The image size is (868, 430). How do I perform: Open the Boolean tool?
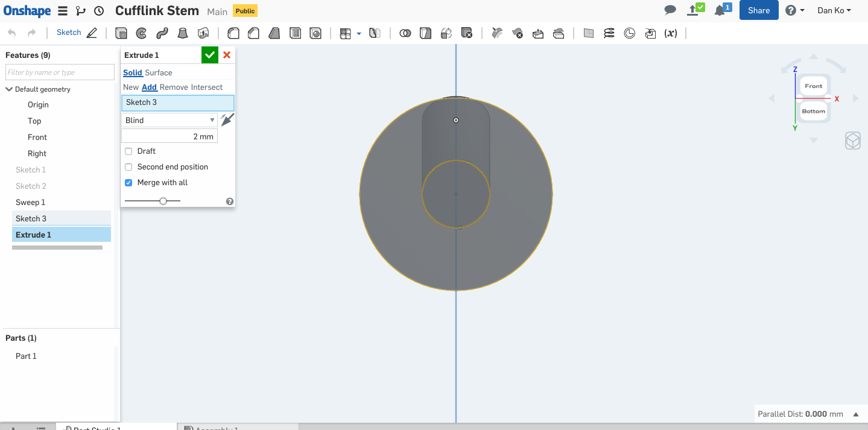point(405,33)
